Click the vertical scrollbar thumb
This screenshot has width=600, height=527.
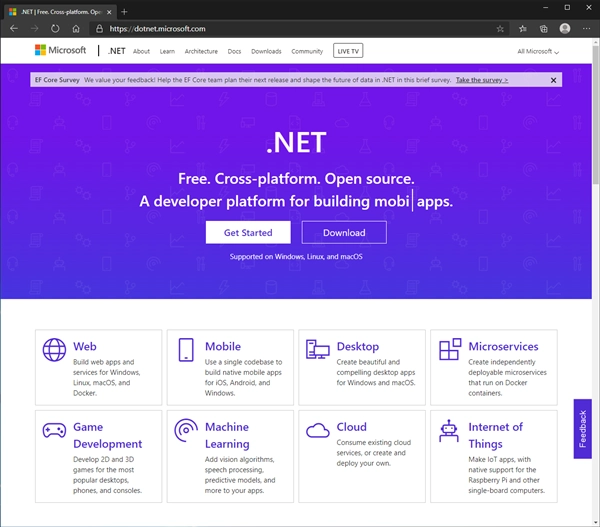(596, 115)
